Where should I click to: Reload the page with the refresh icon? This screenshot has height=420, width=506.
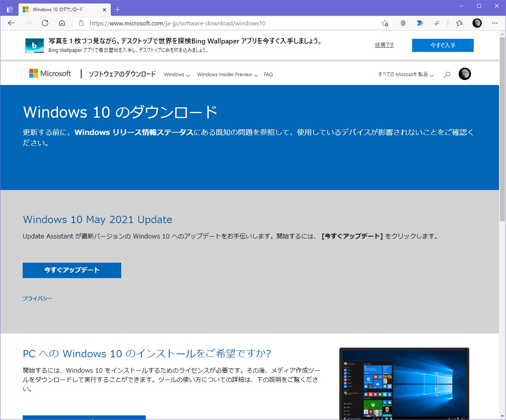45,23
